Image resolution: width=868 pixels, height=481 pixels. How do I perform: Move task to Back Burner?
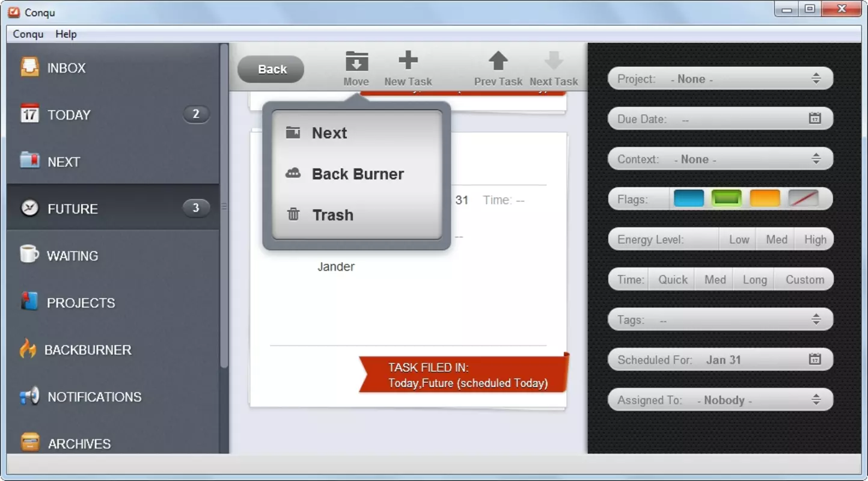click(357, 174)
